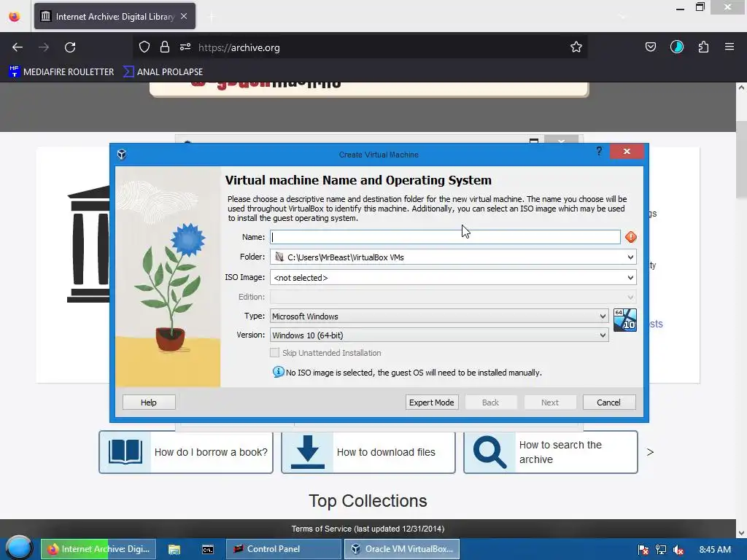
Task: Click the open book borrow icon
Action: click(125, 452)
